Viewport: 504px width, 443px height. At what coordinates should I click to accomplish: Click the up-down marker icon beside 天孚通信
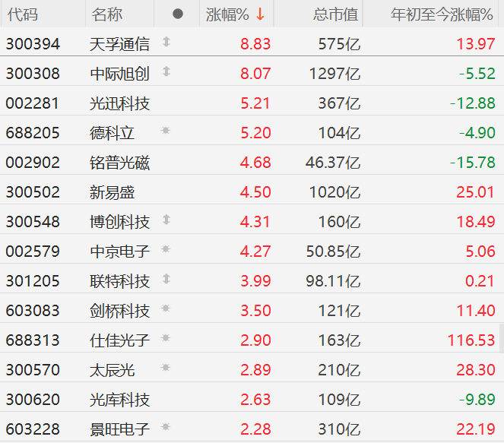pos(166,42)
